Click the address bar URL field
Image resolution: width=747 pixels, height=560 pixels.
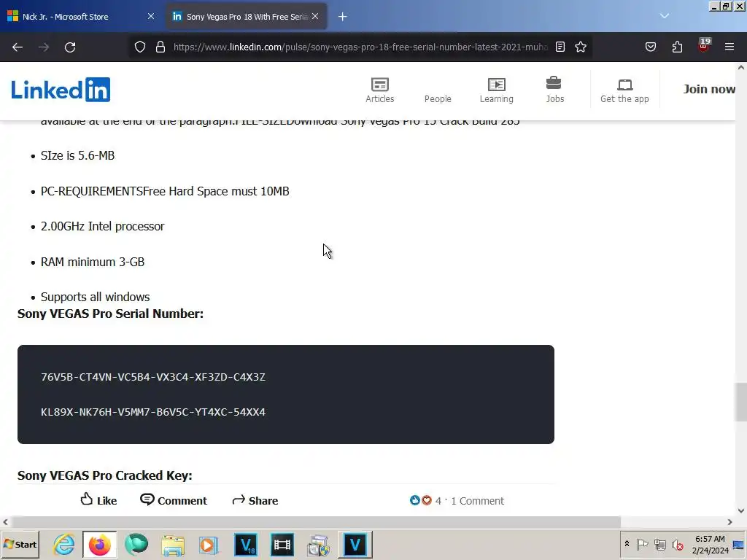point(360,47)
